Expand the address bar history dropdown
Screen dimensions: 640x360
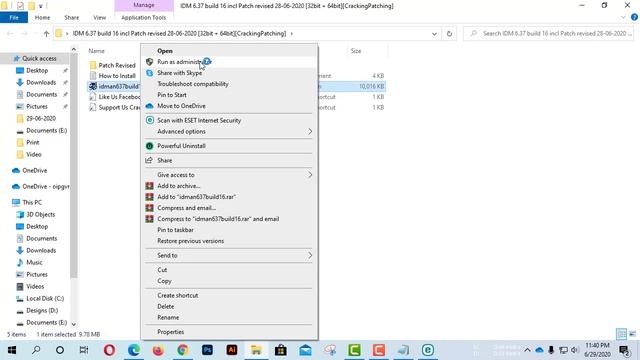[x=434, y=34]
